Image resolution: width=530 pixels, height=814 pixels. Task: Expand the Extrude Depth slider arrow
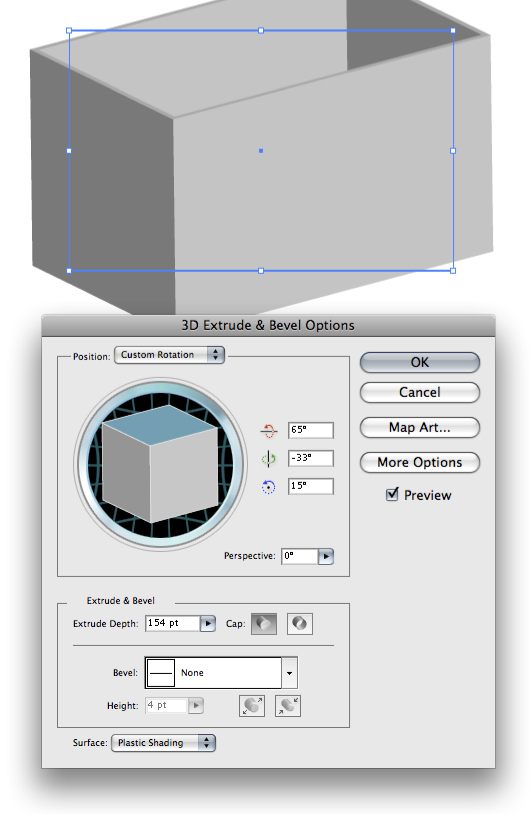(x=208, y=623)
